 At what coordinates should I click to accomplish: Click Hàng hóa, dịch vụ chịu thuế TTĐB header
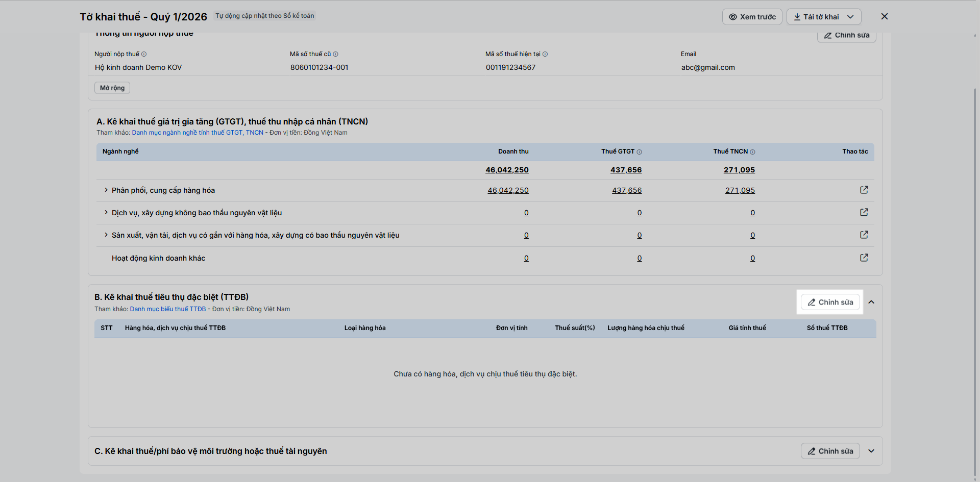[175, 328]
